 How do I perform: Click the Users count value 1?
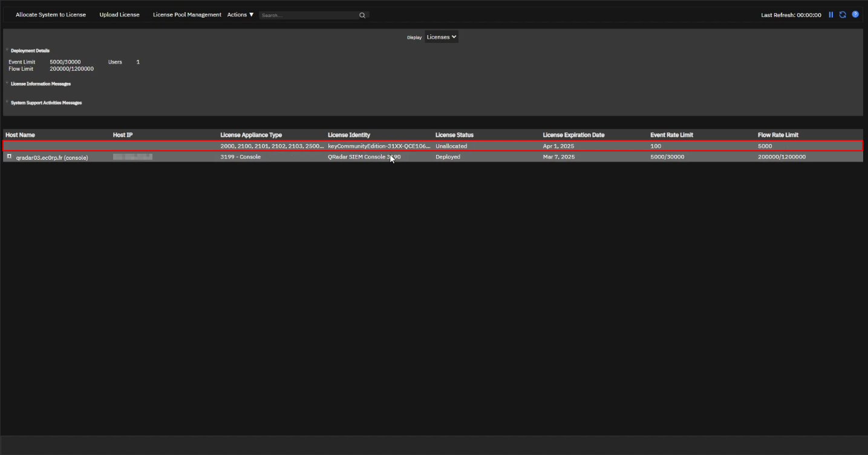coord(138,62)
